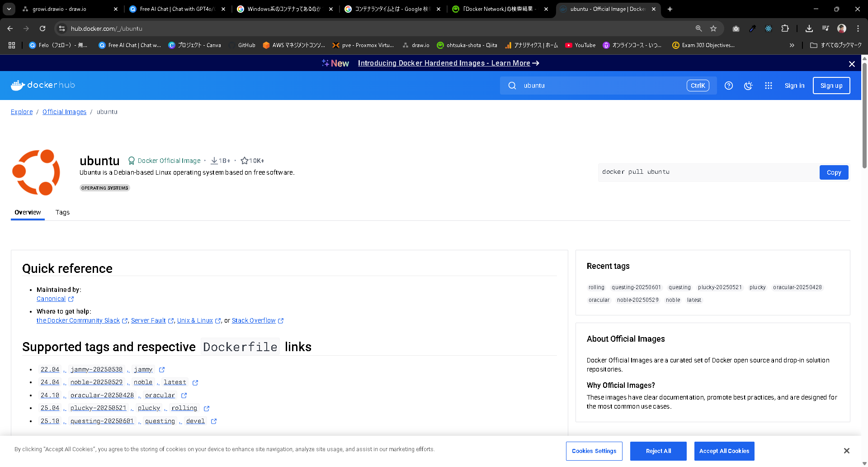Dismiss the cookie consent bar
The image size is (868, 467).
click(846, 451)
